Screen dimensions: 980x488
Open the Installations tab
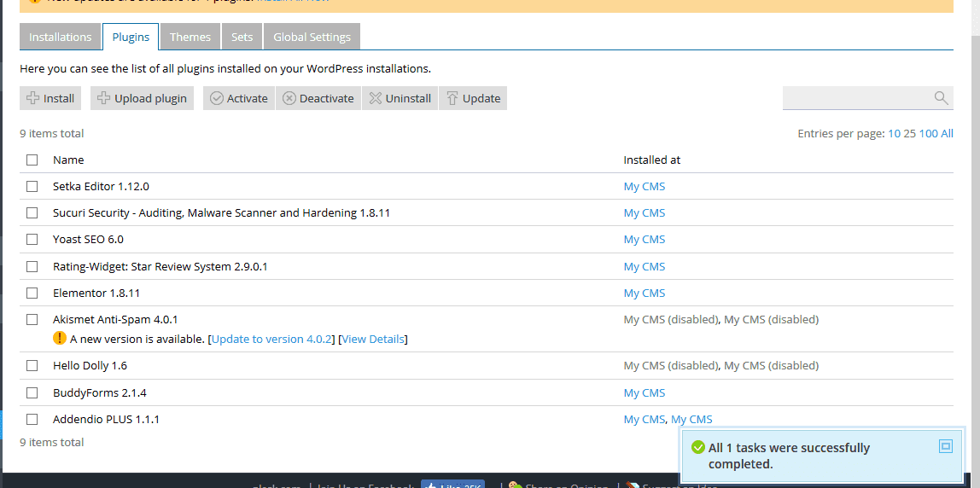tap(60, 37)
